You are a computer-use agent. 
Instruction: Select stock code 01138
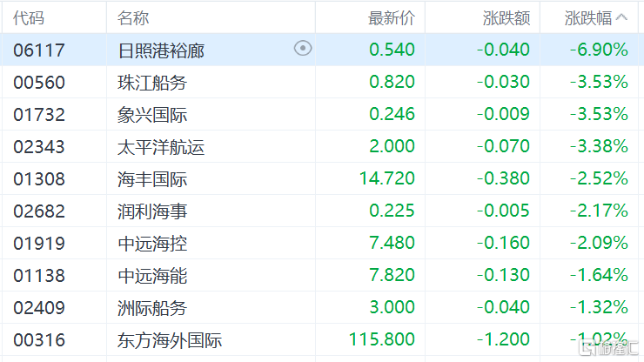[39, 275]
